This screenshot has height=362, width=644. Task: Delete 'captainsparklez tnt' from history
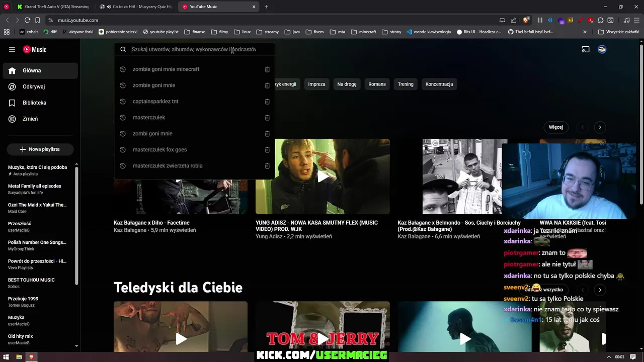(x=267, y=102)
